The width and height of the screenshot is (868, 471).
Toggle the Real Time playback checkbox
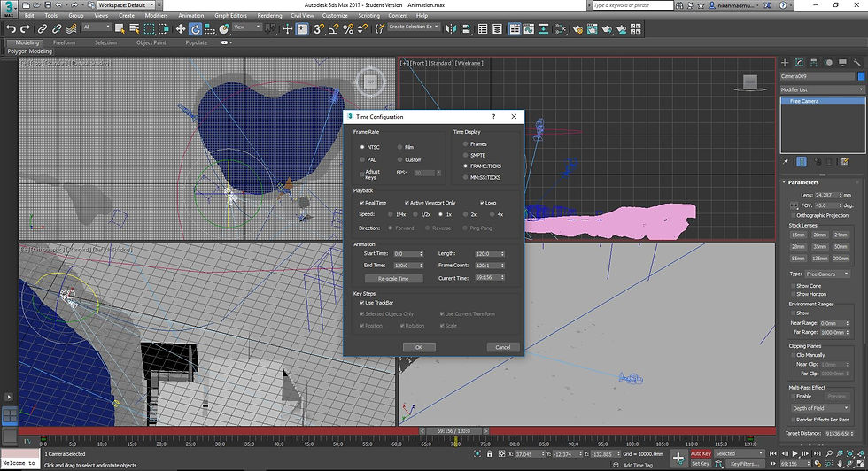pos(362,203)
